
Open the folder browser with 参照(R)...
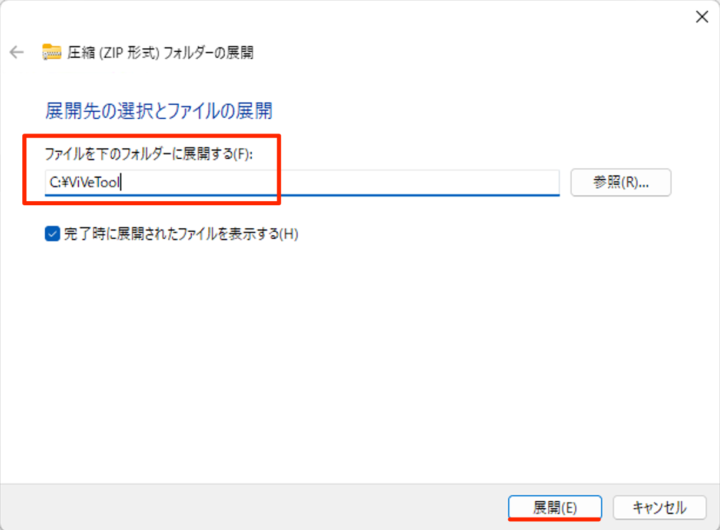(621, 182)
